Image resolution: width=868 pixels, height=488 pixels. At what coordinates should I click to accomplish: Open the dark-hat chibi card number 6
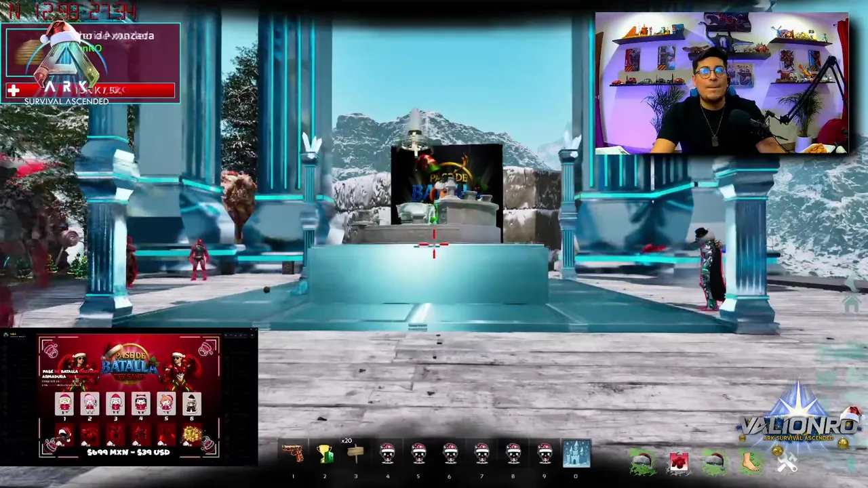(x=192, y=404)
